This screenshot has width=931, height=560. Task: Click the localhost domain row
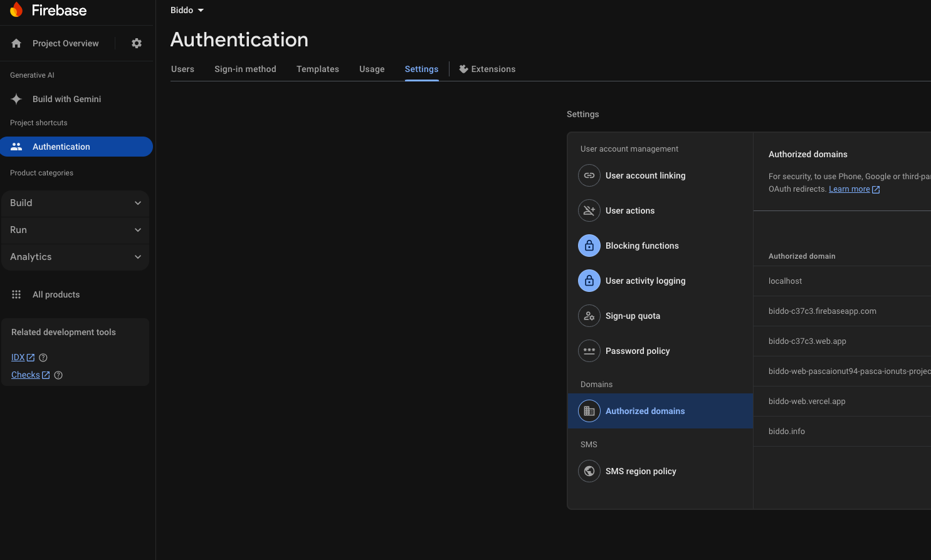[842, 281]
